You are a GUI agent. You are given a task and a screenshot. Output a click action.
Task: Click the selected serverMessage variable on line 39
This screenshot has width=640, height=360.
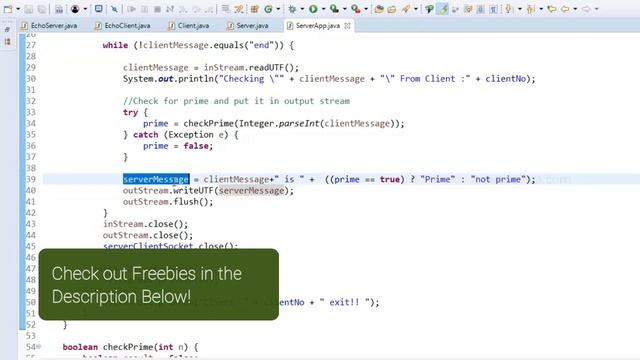click(156, 179)
